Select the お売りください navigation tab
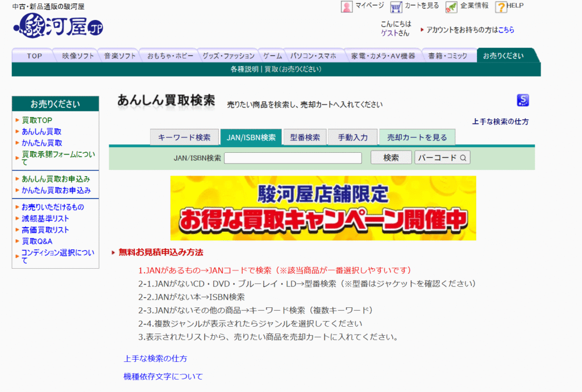The height and width of the screenshot is (392, 582). tap(504, 56)
